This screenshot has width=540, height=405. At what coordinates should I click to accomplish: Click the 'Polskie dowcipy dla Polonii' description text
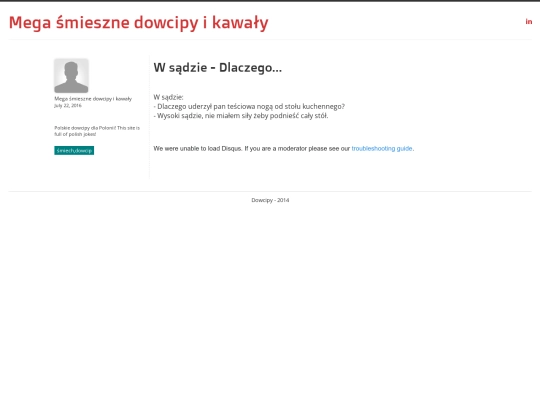point(97,131)
